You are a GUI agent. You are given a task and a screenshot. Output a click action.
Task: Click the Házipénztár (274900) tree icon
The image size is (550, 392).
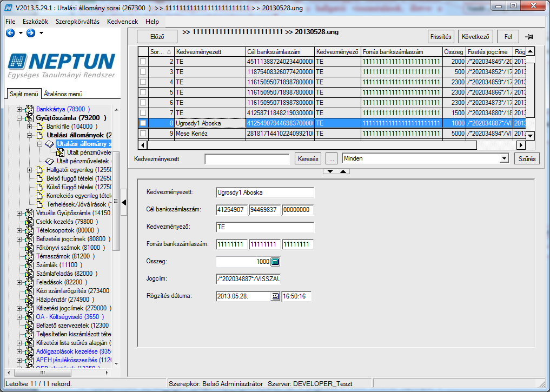[x=29, y=300]
